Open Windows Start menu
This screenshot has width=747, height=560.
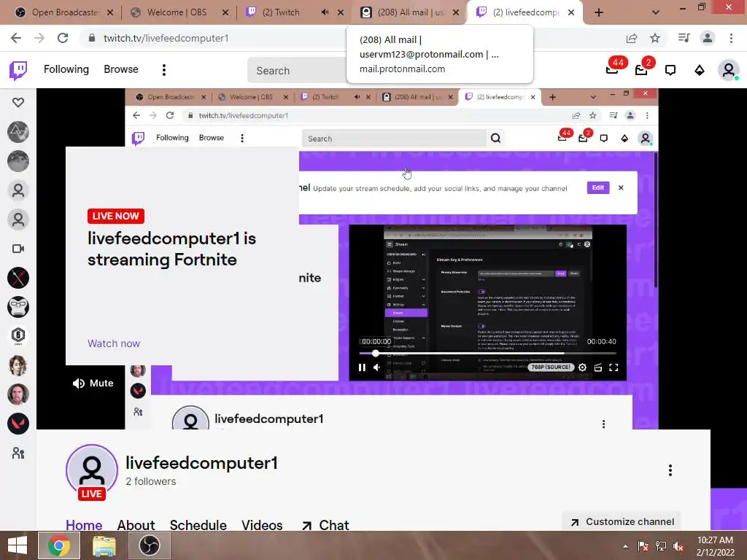(18, 545)
